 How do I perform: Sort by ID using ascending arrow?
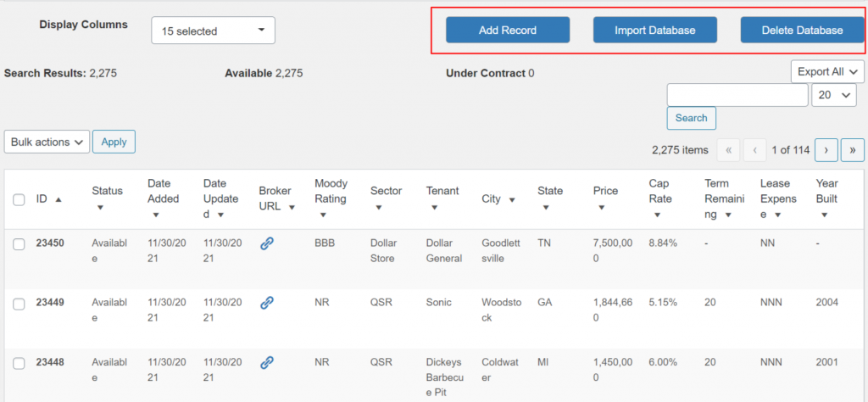pos(58,199)
